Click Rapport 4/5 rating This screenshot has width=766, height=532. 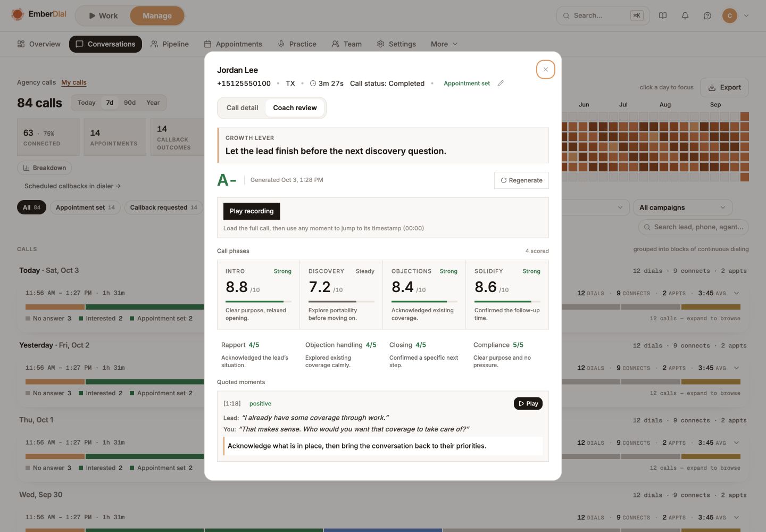pos(240,345)
